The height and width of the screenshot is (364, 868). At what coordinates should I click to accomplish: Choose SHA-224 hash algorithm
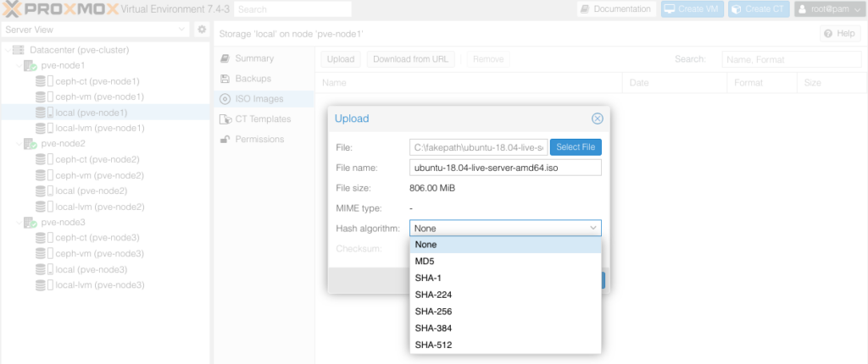click(x=505, y=295)
